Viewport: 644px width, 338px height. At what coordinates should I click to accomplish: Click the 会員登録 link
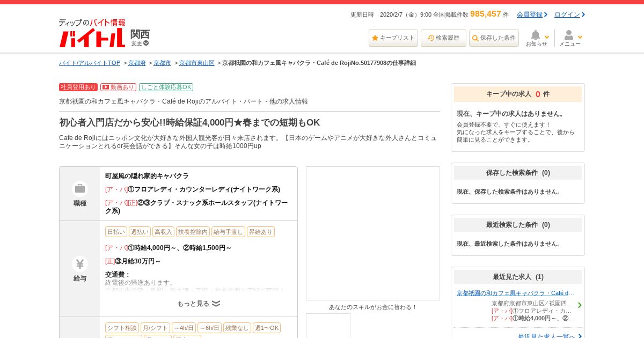pyautogui.click(x=532, y=14)
